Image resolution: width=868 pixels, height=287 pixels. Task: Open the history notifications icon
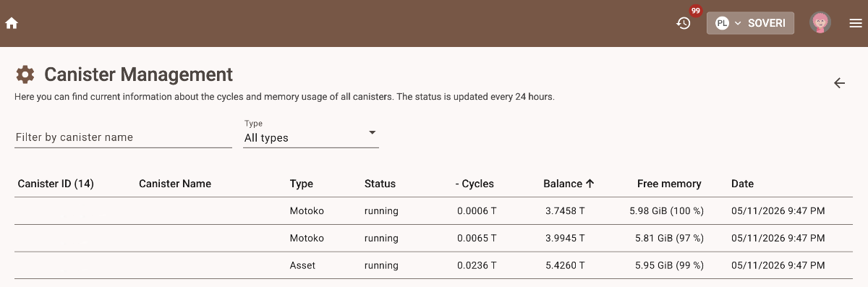coord(684,23)
